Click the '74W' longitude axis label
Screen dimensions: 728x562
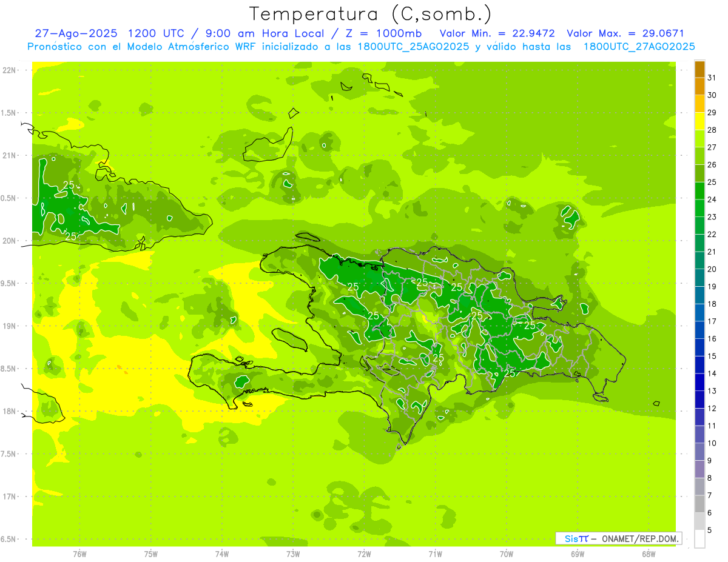pyautogui.click(x=222, y=554)
